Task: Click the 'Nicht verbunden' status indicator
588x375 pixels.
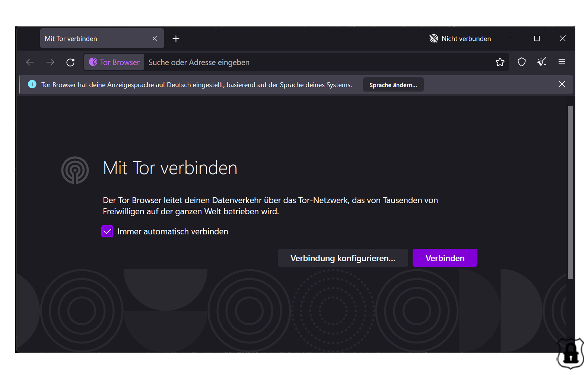Action: tap(460, 39)
